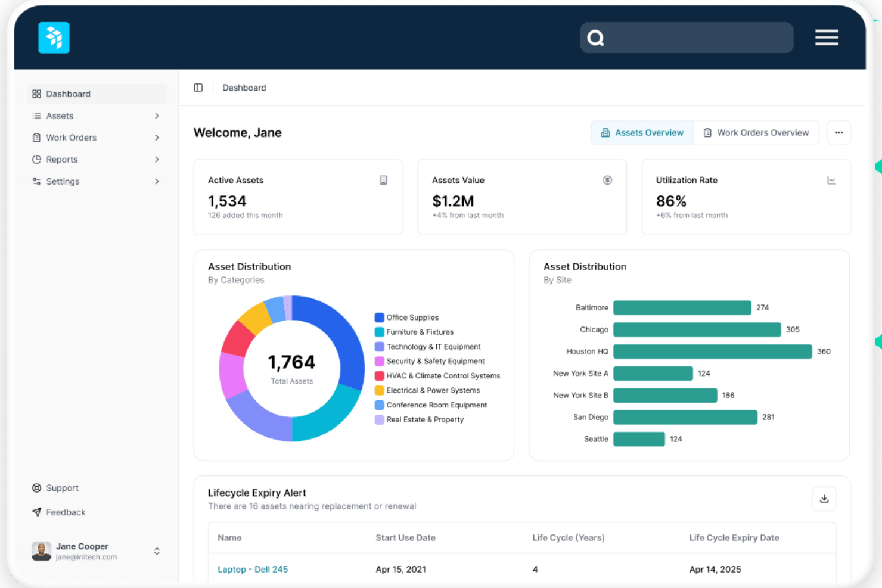Screen dimensions: 882x588
Task: Click the cube-shaped app logo
Action: tap(54, 38)
